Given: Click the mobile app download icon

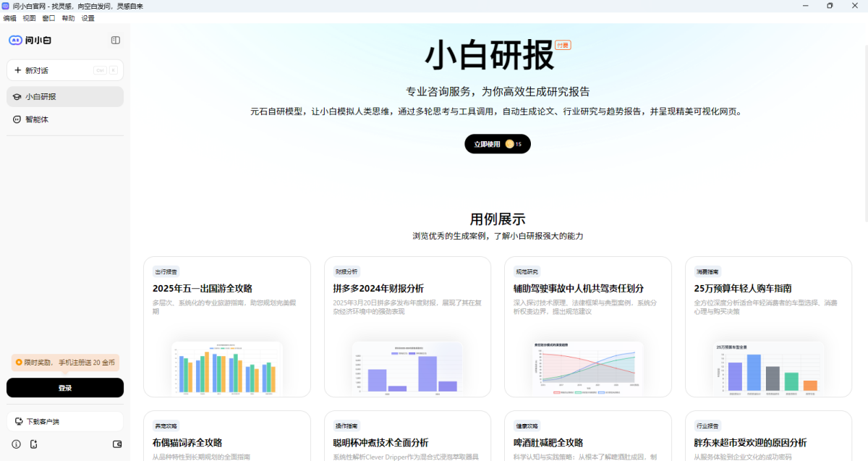Looking at the screenshot, I should tap(33, 444).
